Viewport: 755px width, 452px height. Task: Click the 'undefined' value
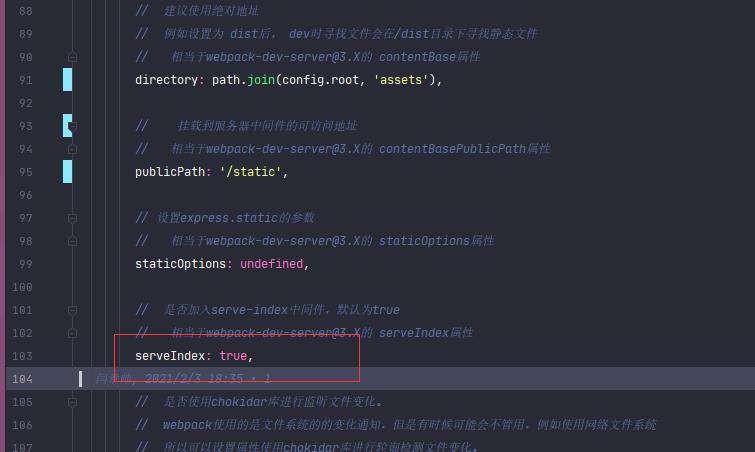pos(272,264)
